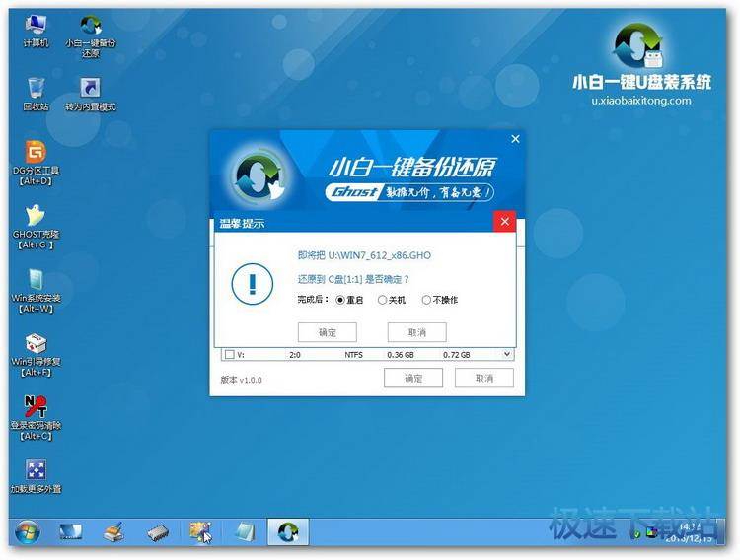Launch the 登录密码清除 desktop icon

36,418
